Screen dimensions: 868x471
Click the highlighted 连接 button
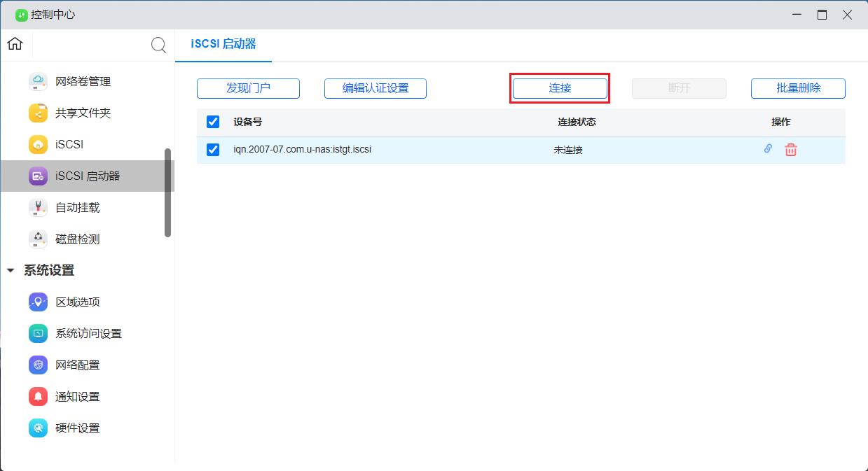[x=559, y=88]
